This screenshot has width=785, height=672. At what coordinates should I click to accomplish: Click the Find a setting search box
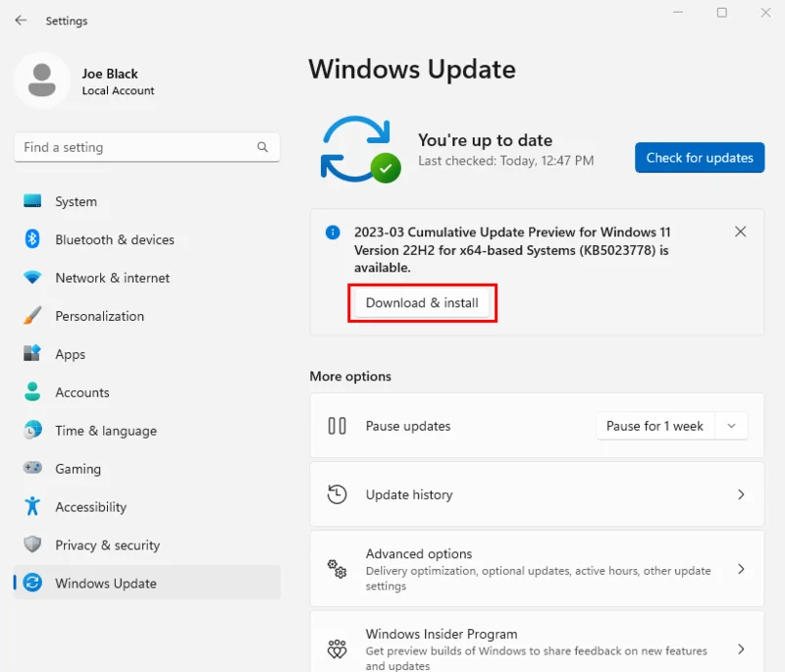tap(146, 147)
